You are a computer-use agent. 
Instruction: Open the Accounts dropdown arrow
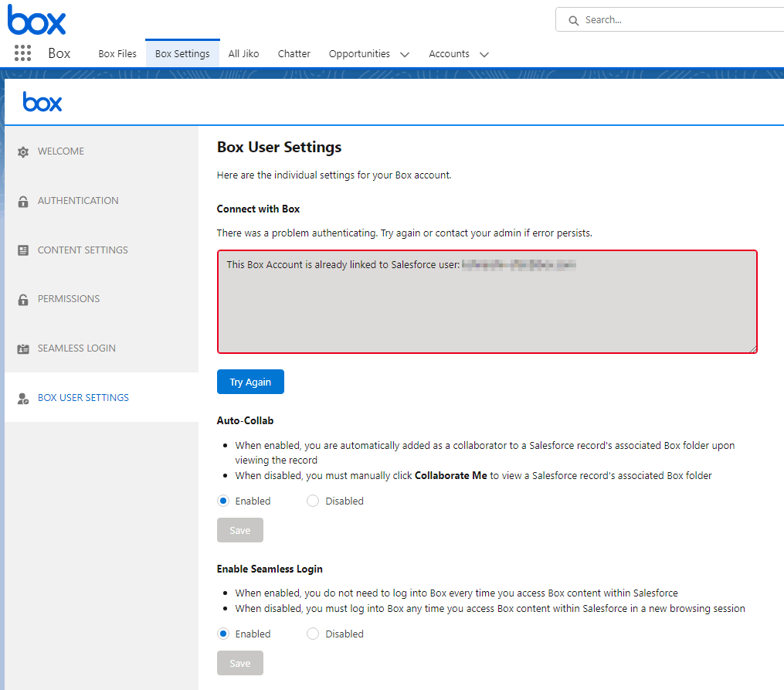point(484,54)
